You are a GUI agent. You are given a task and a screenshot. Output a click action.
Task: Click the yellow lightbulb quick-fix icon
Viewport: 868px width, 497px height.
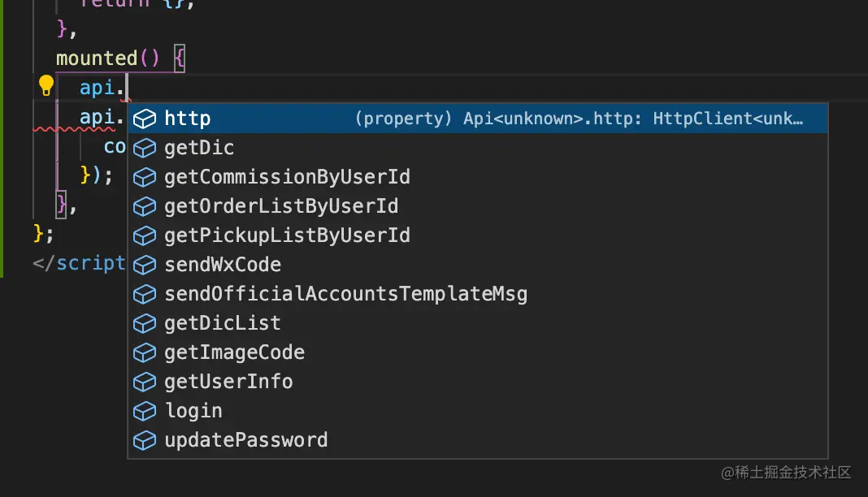tap(46, 85)
